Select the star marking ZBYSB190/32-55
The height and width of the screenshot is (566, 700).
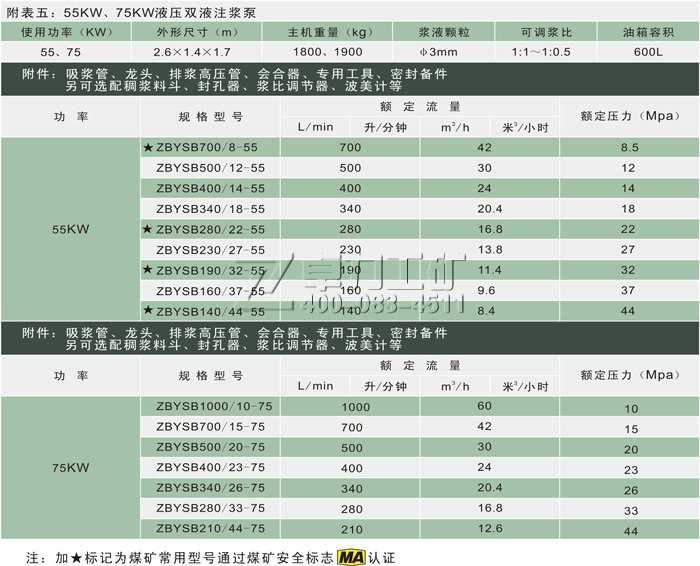(x=149, y=270)
